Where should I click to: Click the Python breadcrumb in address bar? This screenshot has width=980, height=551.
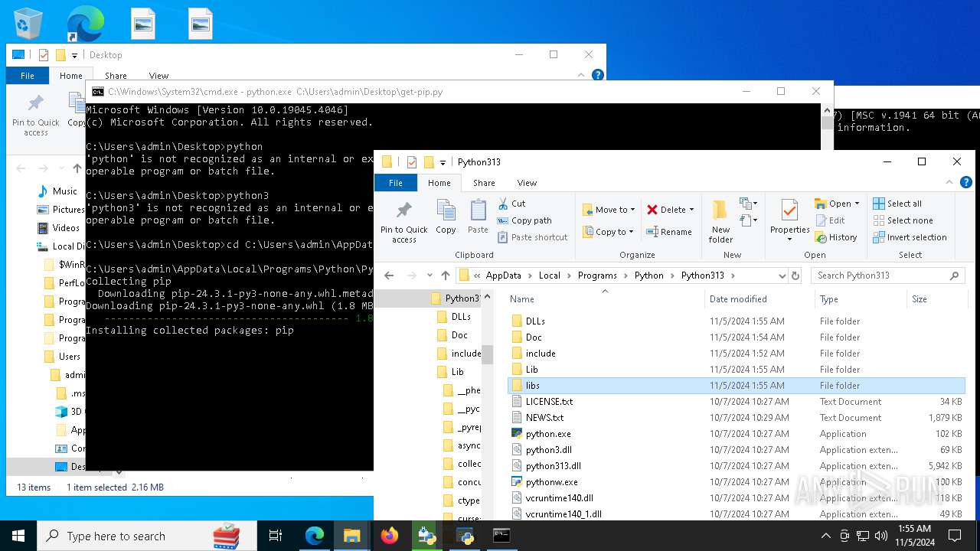(x=649, y=275)
